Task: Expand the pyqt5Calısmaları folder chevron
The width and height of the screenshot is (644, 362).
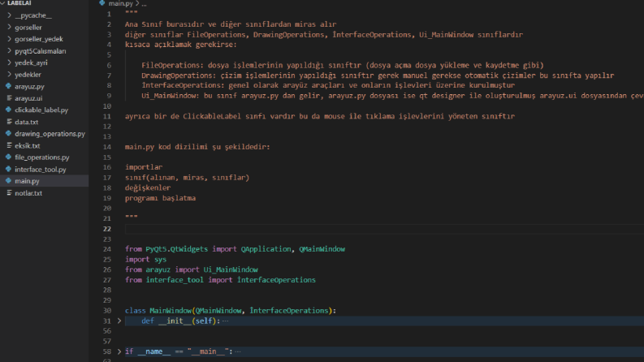Action: pyautogui.click(x=9, y=51)
